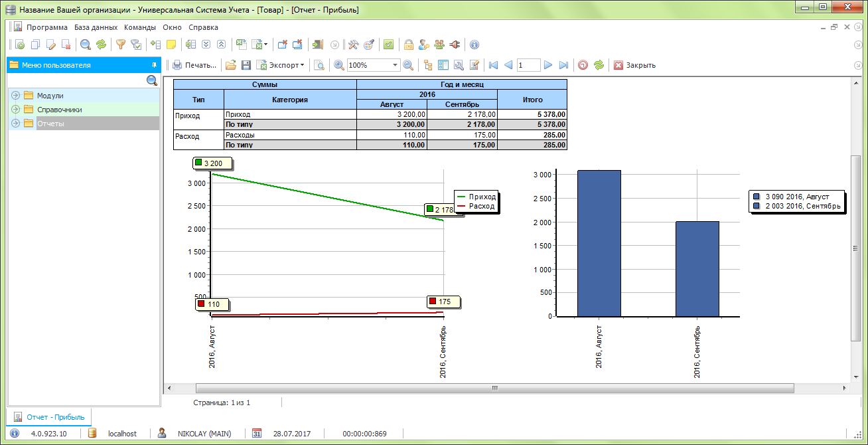Open the Окно menu
This screenshot has height=445, width=868.
172,27
